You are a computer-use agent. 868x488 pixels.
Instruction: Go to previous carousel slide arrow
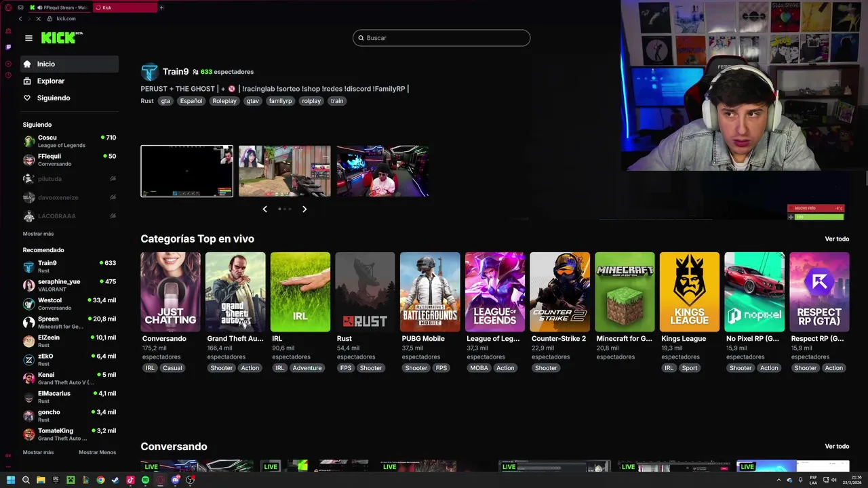pos(265,209)
